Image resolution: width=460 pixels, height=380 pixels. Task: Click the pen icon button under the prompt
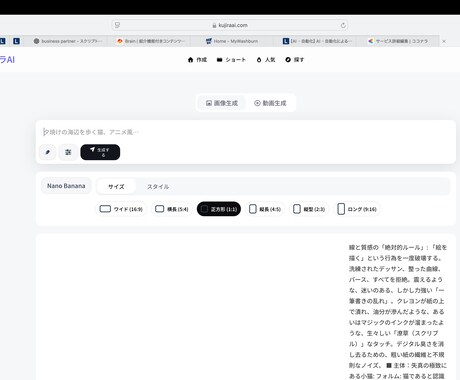[x=48, y=152]
